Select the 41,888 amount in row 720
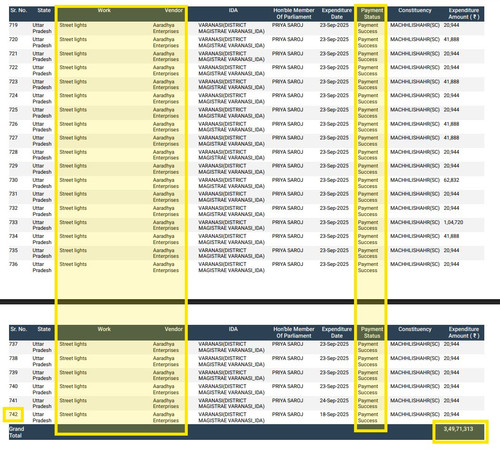Screen dimensions: 500x451 pyautogui.click(x=451, y=39)
